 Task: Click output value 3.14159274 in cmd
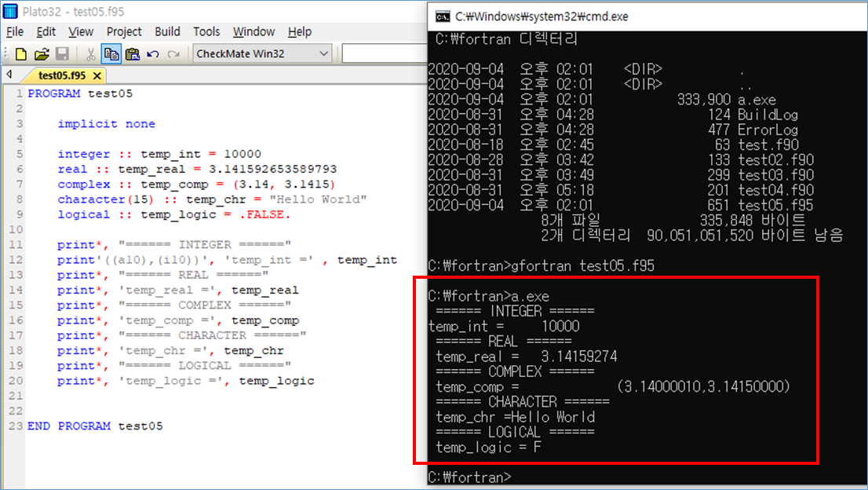579,357
